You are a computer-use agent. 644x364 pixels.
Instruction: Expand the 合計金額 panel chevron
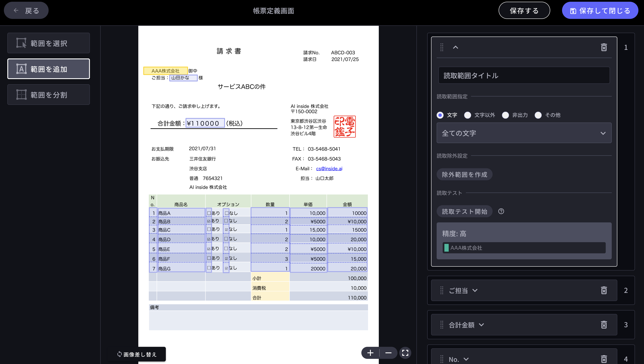tap(481, 325)
